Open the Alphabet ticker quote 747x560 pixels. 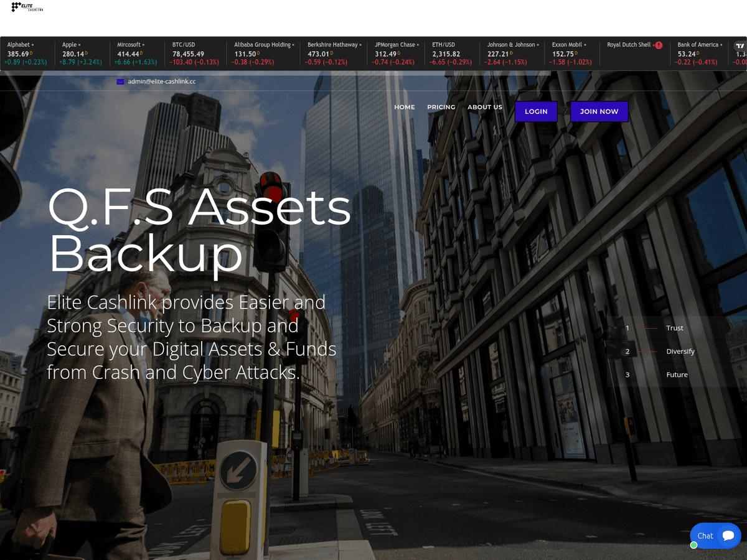(27, 54)
